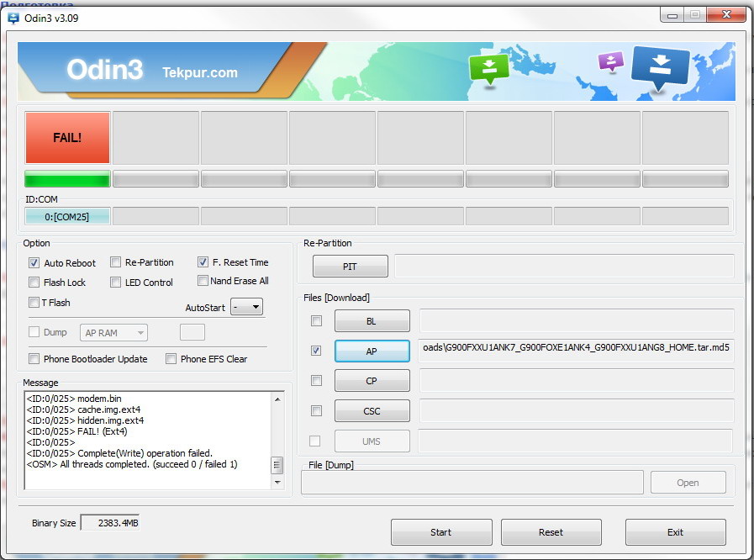Screen dimensions: 754x560
Task: Uncheck the Auto Reboot option
Action: (x=34, y=262)
